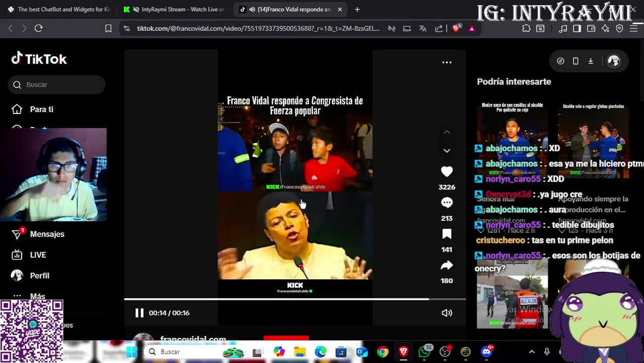
Task: Open the comments bubble showing 213
Action: [x=446, y=203]
